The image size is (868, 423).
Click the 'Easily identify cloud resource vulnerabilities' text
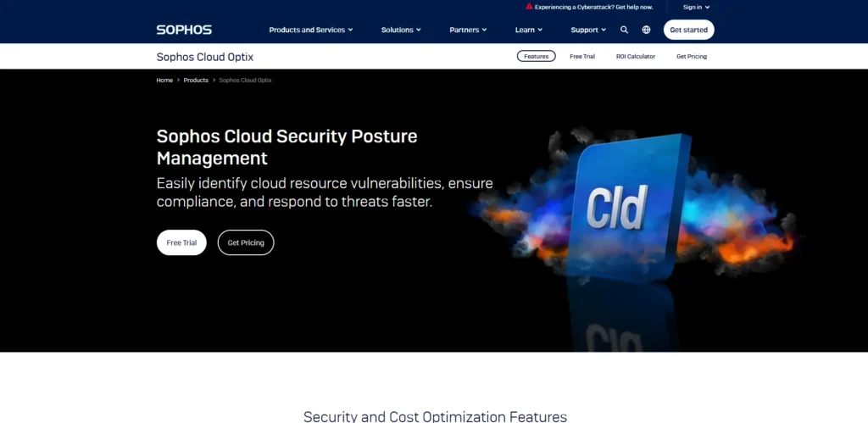pos(325,192)
